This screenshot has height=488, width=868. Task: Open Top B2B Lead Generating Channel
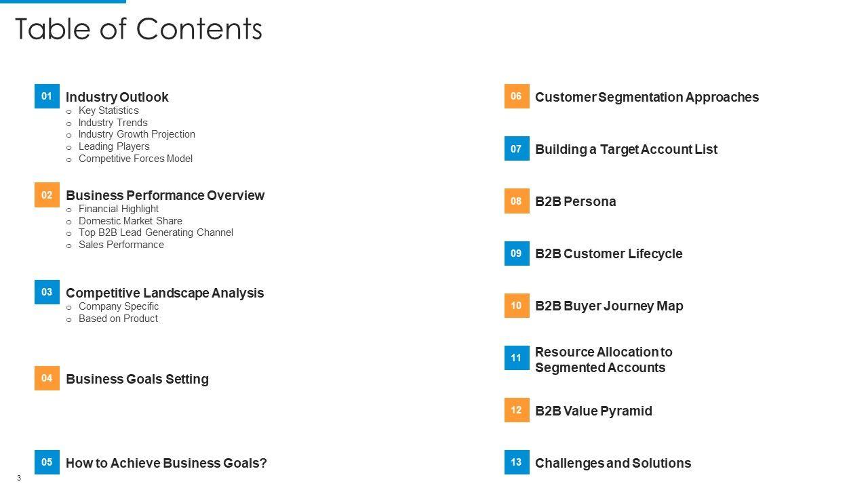pos(155,232)
